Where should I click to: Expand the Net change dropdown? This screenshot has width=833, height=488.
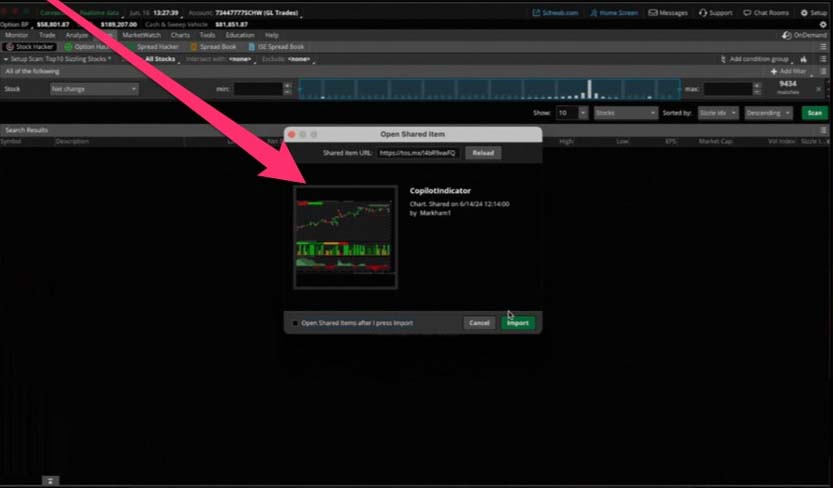point(94,89)
